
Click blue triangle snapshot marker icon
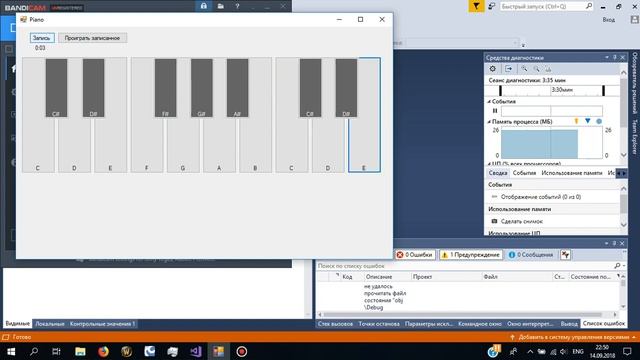pos(588,121)
